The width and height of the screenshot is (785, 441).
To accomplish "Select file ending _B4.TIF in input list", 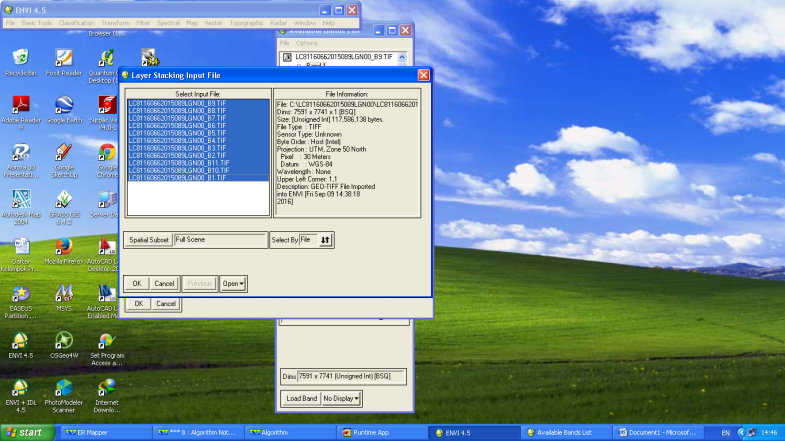I will (x=198, y=141).
